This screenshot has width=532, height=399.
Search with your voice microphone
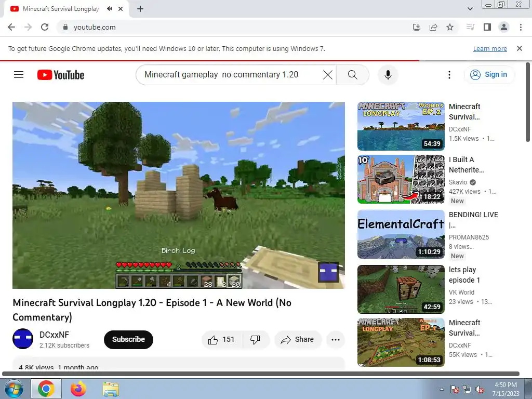click(388, 75)
